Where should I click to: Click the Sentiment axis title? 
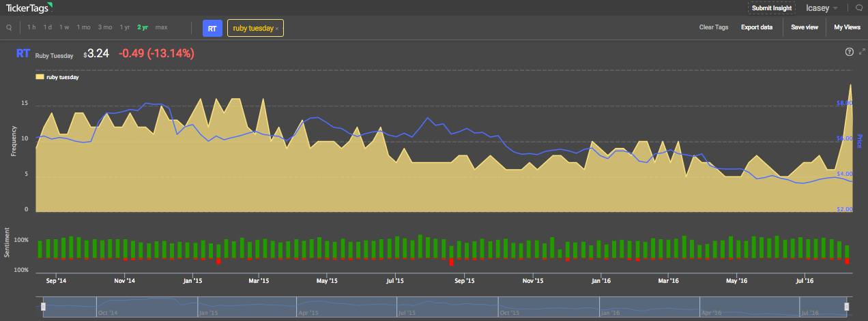[x=8, y=242]
